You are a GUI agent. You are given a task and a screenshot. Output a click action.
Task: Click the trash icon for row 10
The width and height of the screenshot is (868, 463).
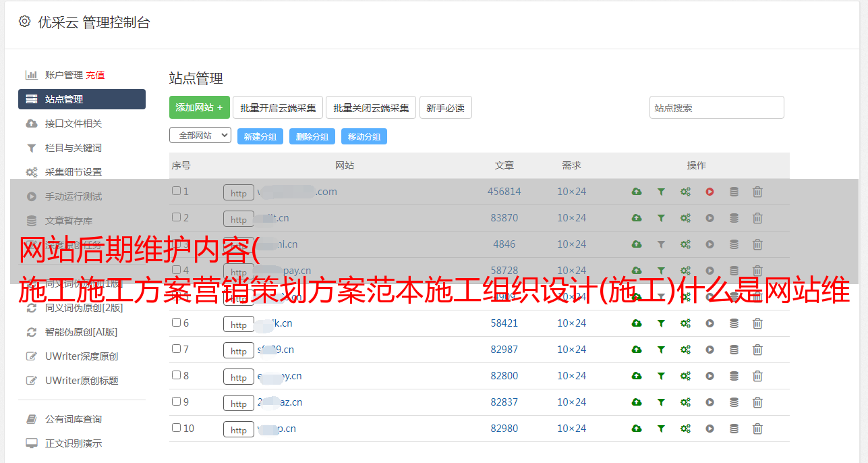coord(757,429)
